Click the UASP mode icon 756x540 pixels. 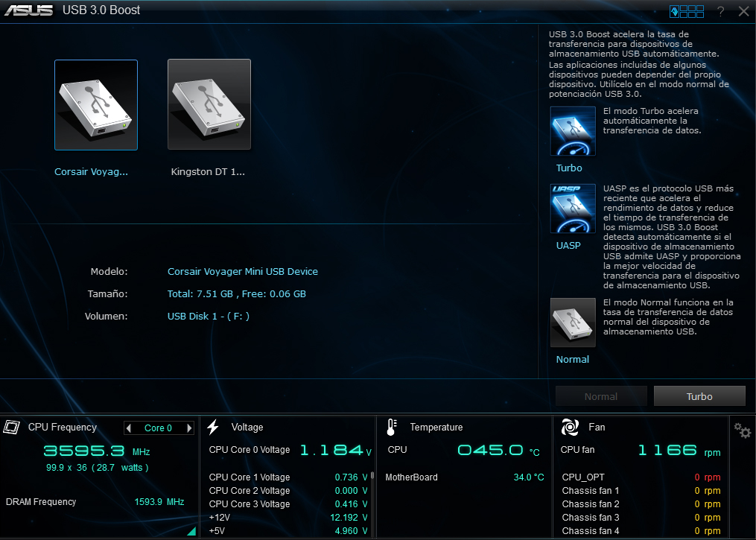[x=573, y=209]
